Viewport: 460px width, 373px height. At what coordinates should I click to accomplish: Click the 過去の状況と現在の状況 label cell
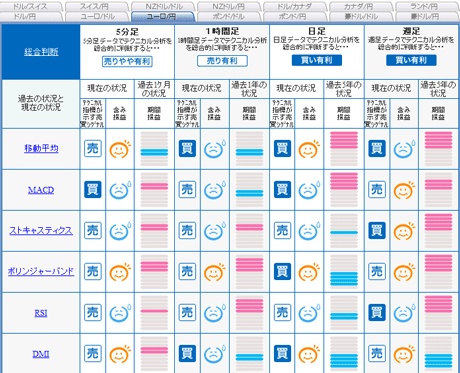pyautogui.click(x=41, y=104)
